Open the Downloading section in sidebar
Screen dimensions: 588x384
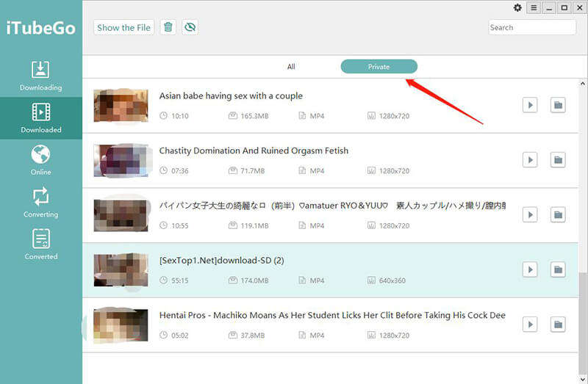(x=41, y=76)
